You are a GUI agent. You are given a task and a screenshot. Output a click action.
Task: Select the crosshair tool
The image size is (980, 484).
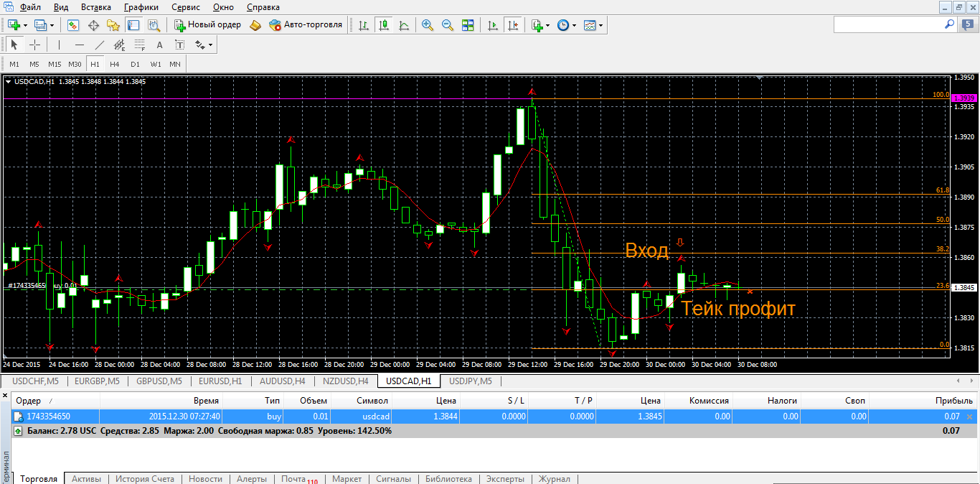pyautogui.click(x=34, y=45)
